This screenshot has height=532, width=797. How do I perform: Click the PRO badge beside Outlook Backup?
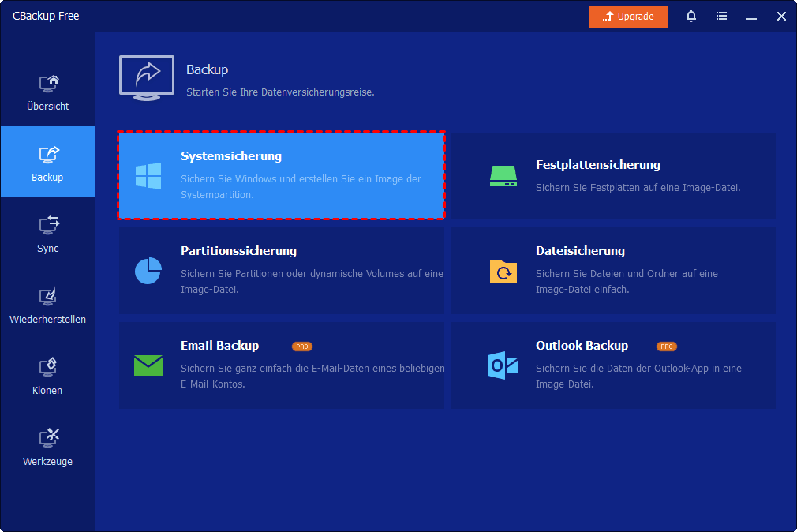pyautogui.click(x=667, y=347)
